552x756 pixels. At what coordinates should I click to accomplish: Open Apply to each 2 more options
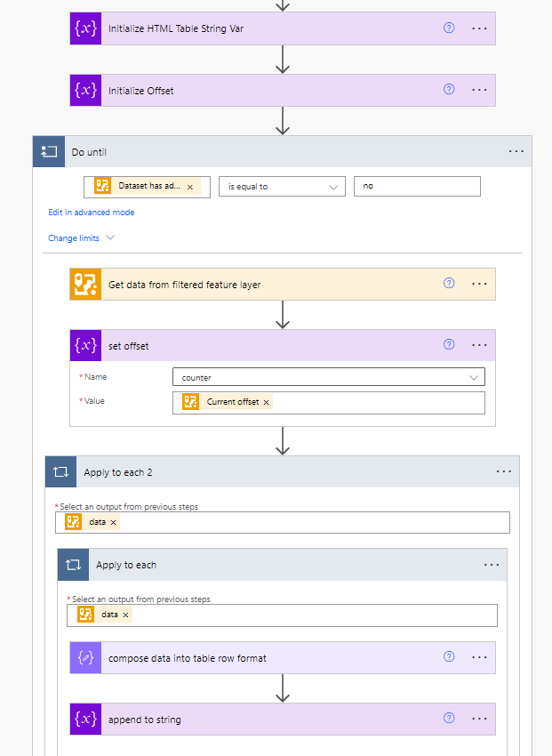504,472
